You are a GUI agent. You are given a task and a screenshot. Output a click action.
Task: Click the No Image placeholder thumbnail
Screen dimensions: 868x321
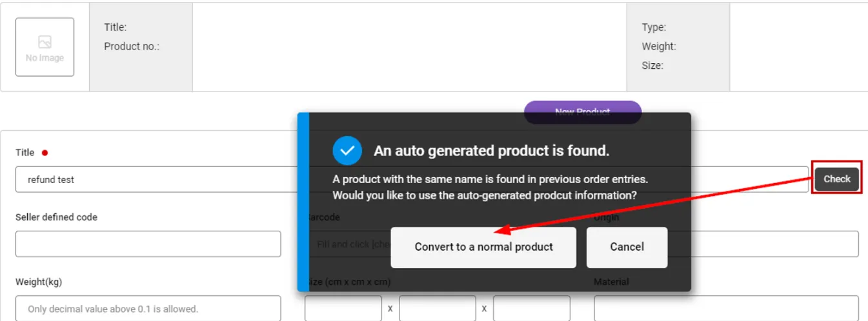pos(45,47)
